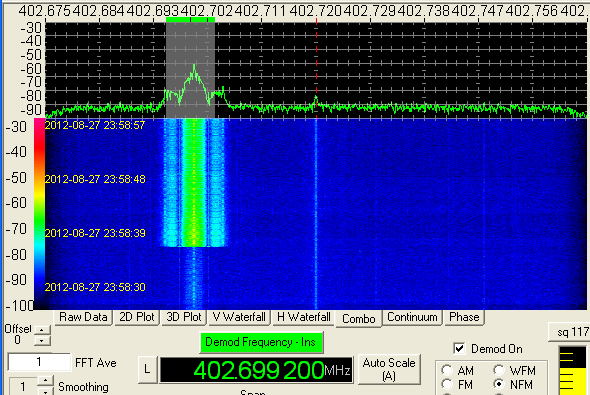The height and width of the screenshot is (395, 590).
Task: Select the FM radio option
Action: click(x=447, y=384)
